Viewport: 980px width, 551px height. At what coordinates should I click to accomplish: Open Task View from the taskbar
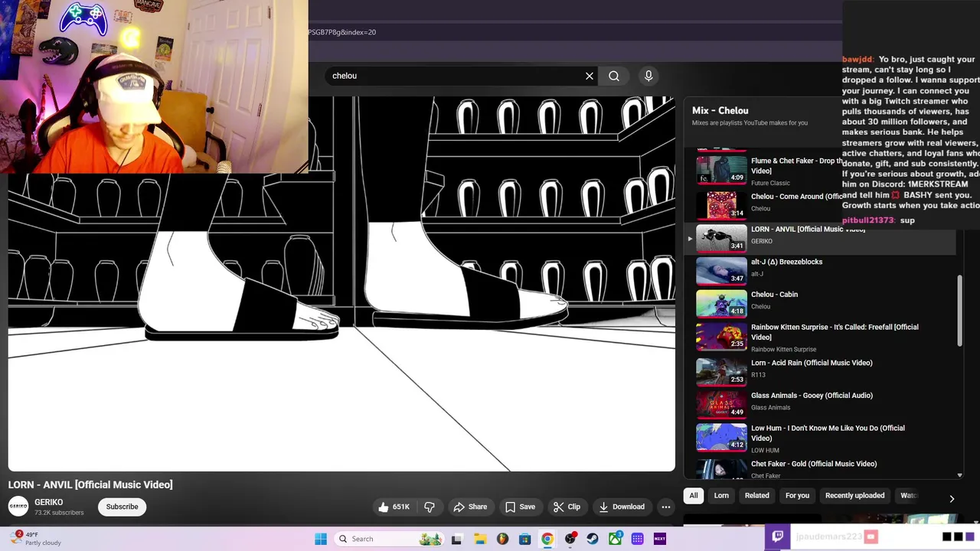(x=456, y=539)
